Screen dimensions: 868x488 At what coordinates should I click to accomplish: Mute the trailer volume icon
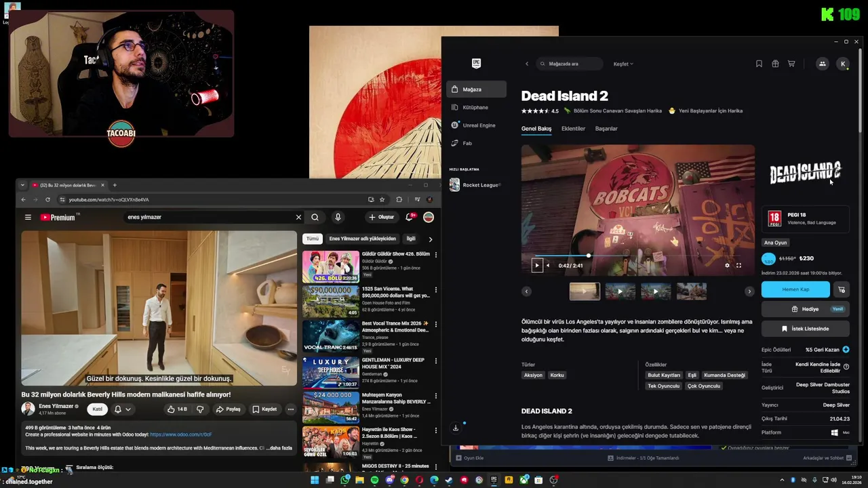pos(548,265)
